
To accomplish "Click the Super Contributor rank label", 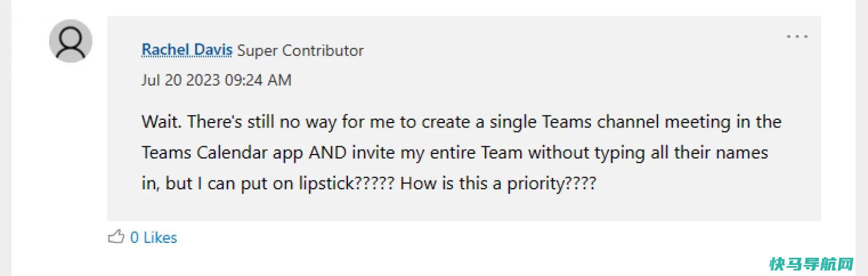I will click(x=300, y=50).
